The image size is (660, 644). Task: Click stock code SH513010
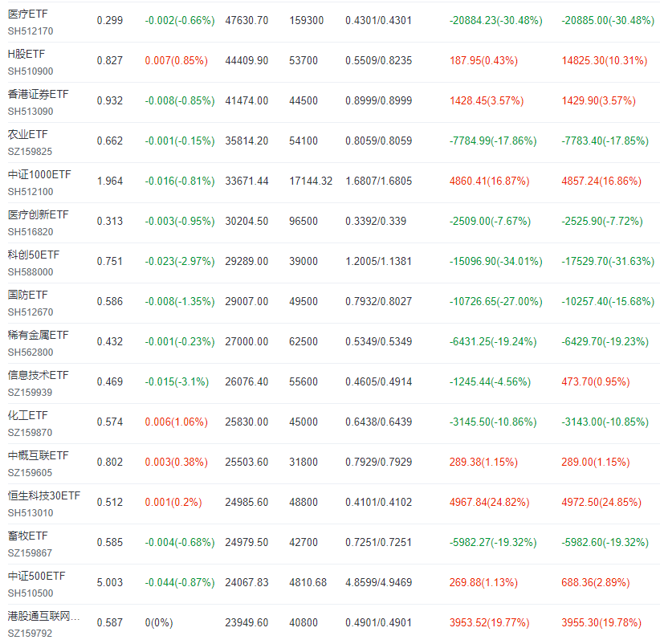(31, 513)
